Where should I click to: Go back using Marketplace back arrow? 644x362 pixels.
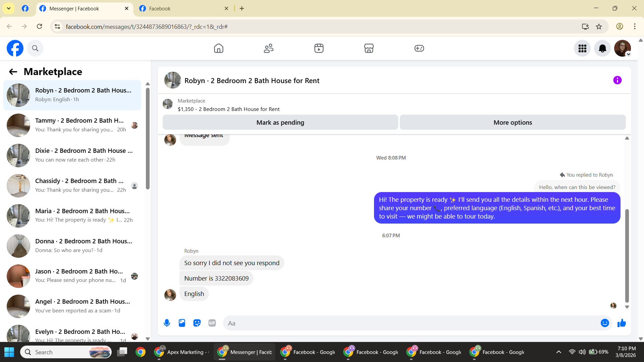tap(13, 72)
